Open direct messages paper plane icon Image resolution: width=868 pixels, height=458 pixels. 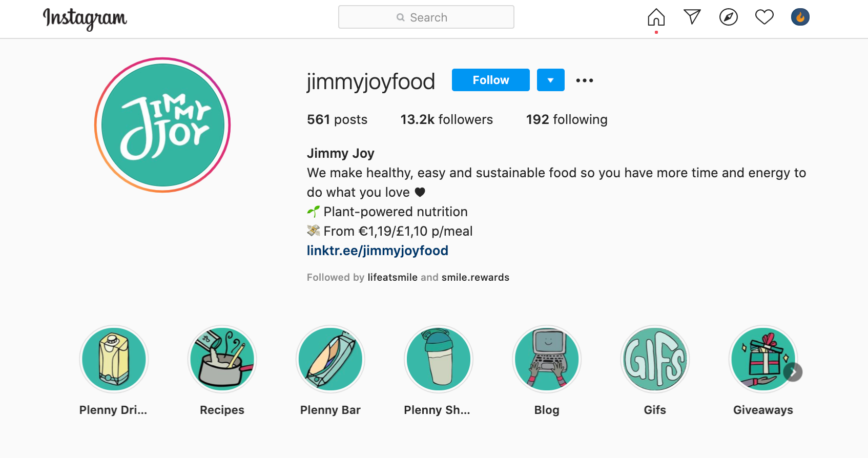tap(692, 17)
